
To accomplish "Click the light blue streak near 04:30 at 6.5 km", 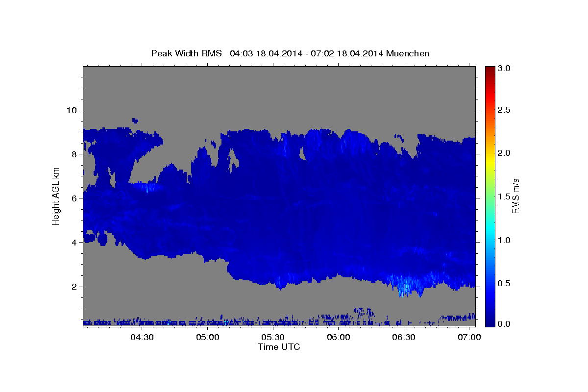I will coord(148,186).
